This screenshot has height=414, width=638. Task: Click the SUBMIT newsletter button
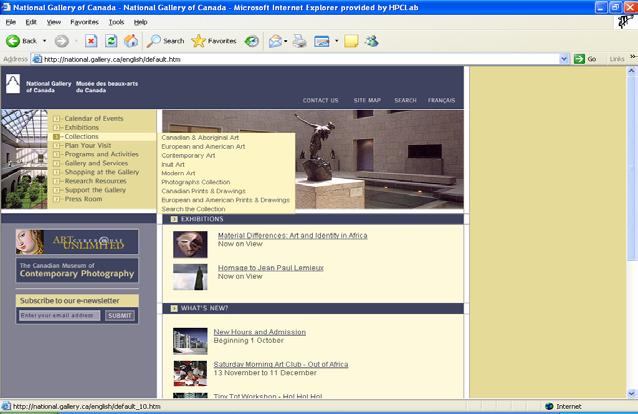tap(120, 315)
